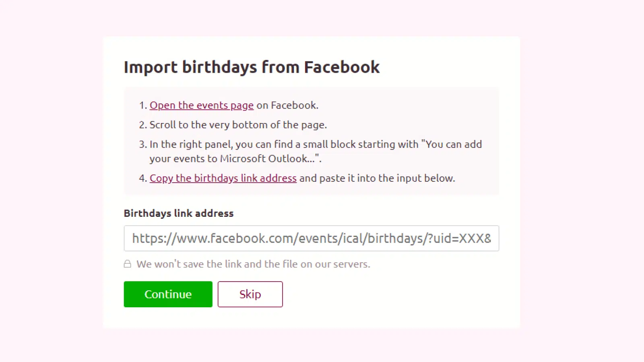Image resolution: width=644 pixels, height=362 pixels.
Task: Click the padlock privacy icon
Action: click(x=127, y=264)
